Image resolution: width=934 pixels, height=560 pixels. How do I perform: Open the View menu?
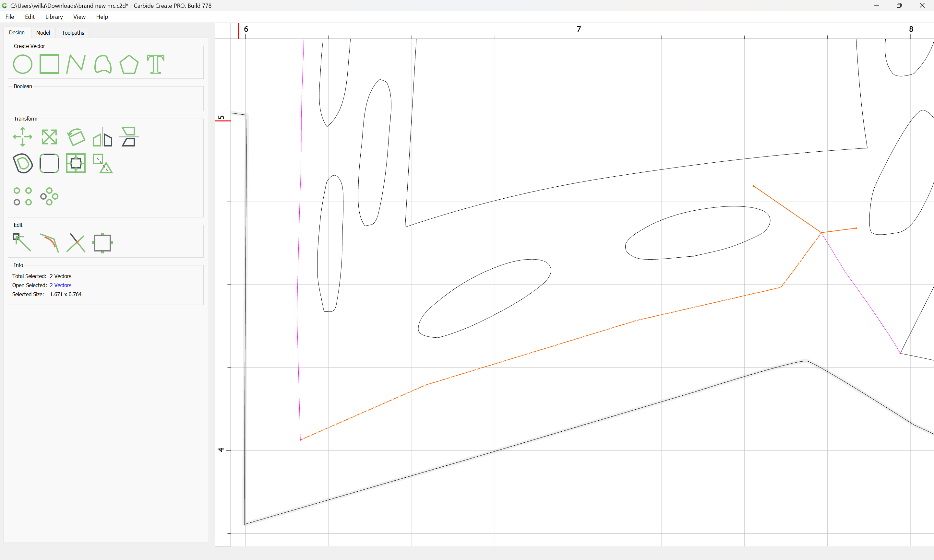point(79,17)
